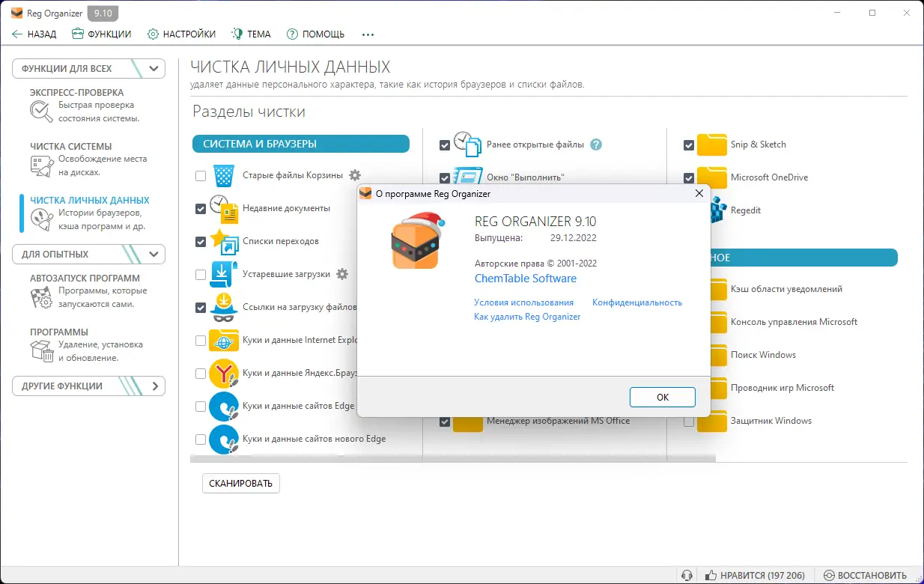The width and height of the screenshot is (924, 584).
Task: Check the Защитник Windows checkbox
Action: [x=689, y=422]
